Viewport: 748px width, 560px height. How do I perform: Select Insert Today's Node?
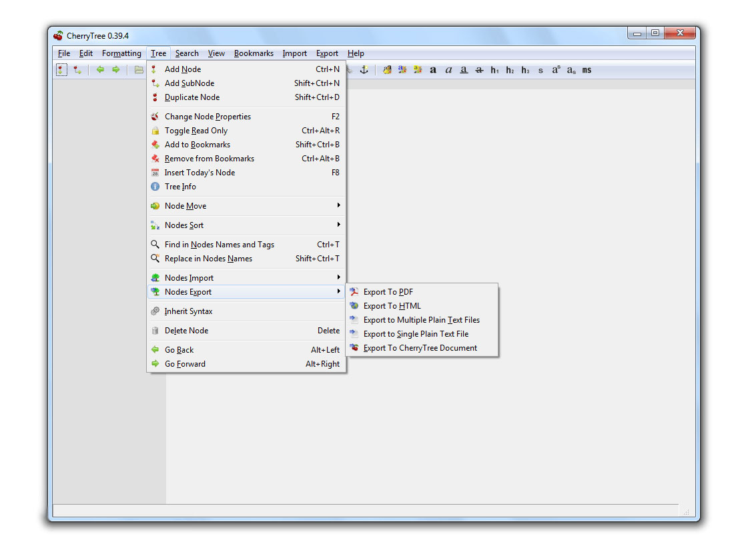coord(246,173)
